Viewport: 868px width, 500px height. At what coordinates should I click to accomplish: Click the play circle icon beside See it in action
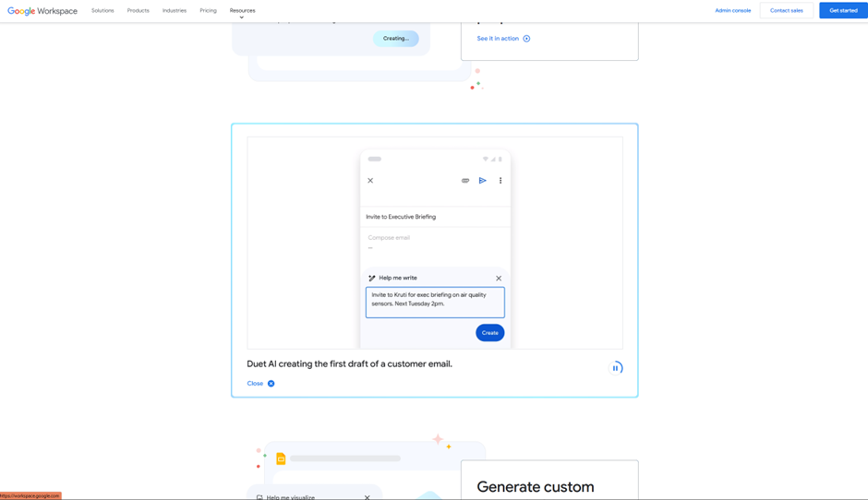click(526, 39)
